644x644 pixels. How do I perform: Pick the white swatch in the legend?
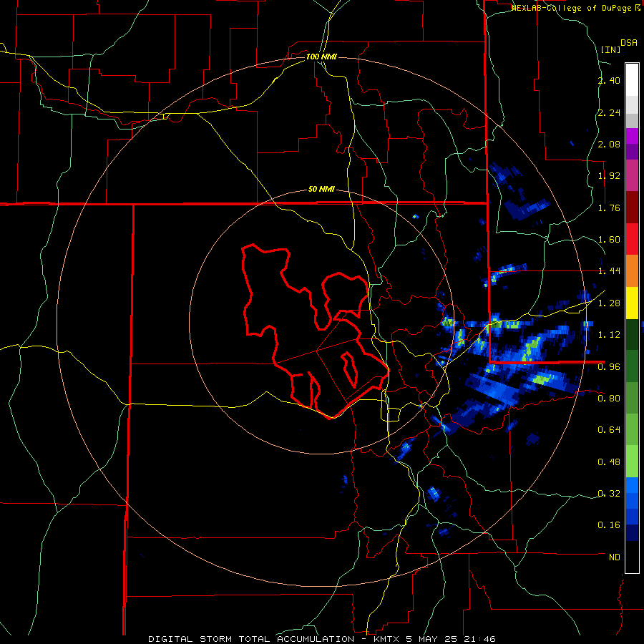pos(632,79)
